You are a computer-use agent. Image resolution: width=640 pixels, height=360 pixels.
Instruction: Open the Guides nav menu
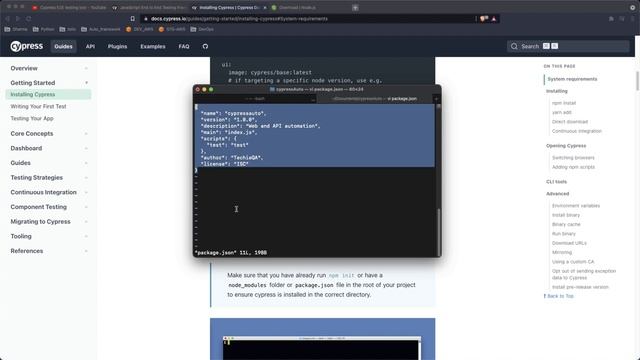pos(63,47)
